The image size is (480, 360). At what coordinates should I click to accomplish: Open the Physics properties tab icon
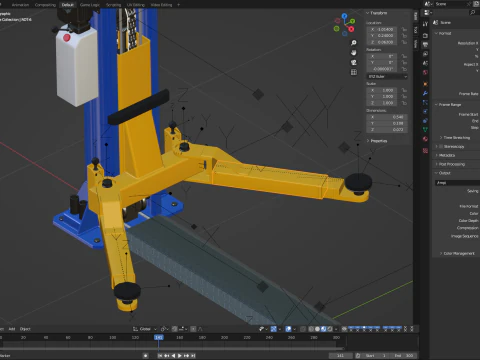(425, 112)
